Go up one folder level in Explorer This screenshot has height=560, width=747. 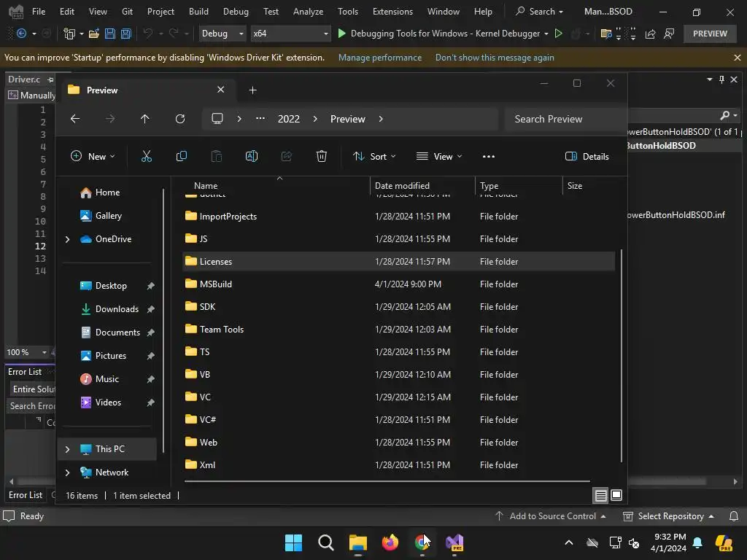pyautogui.click(x=145, y=119)
